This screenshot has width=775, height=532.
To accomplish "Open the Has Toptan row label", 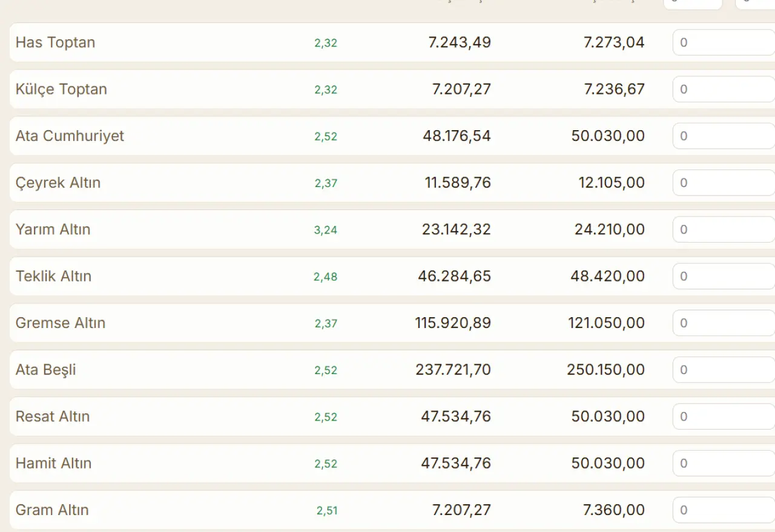I will click(55, 43).
